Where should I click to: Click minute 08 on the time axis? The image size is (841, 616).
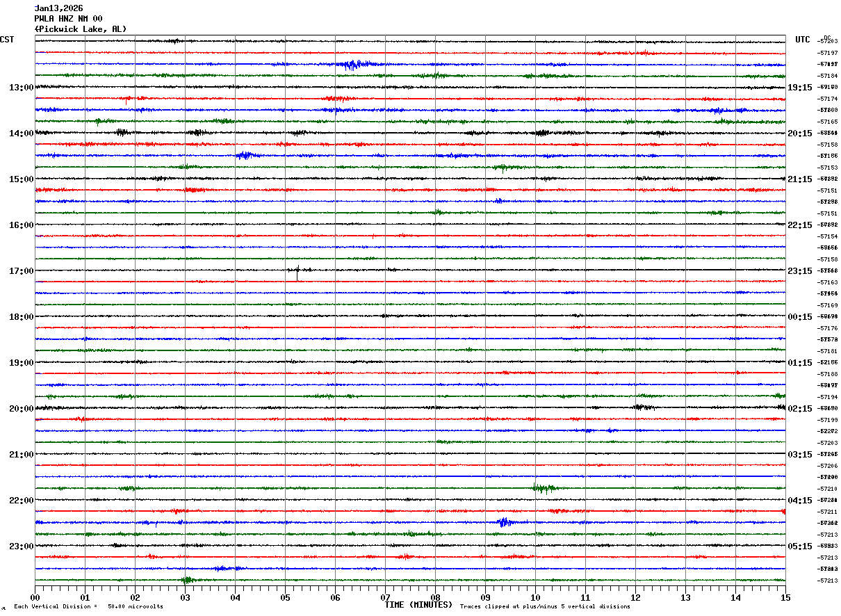point(435,598)
